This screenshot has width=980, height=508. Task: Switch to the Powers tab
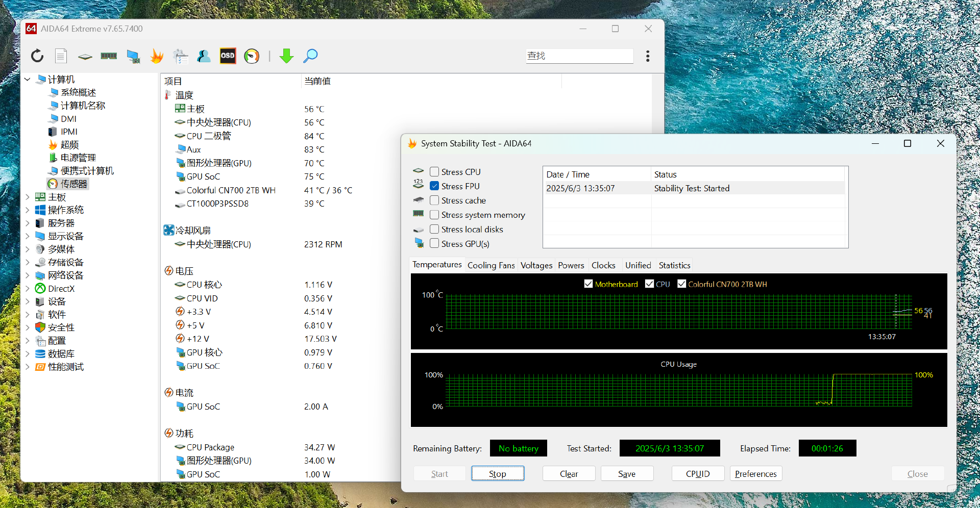coord(571,265)
